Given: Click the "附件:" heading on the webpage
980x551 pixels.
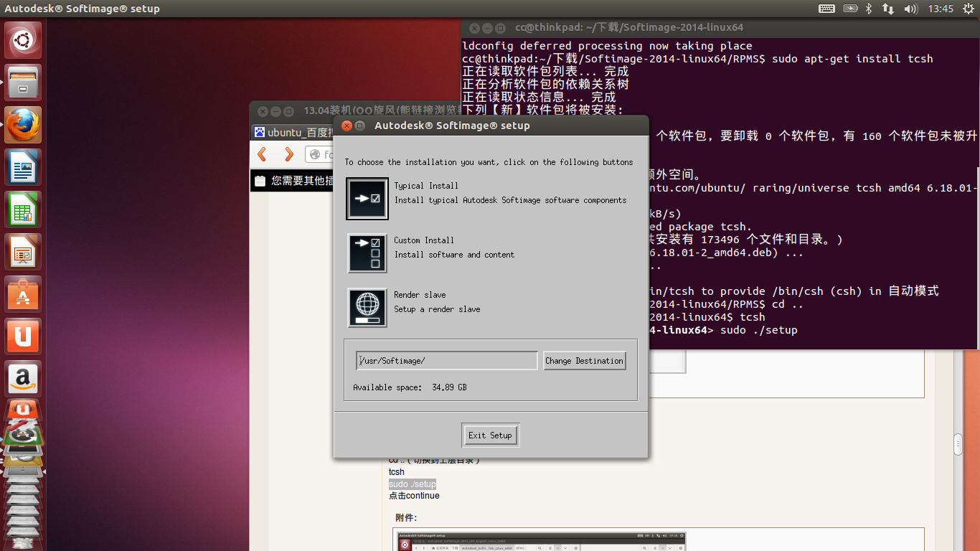Looking at the screenshot, I should coord(406,517).
